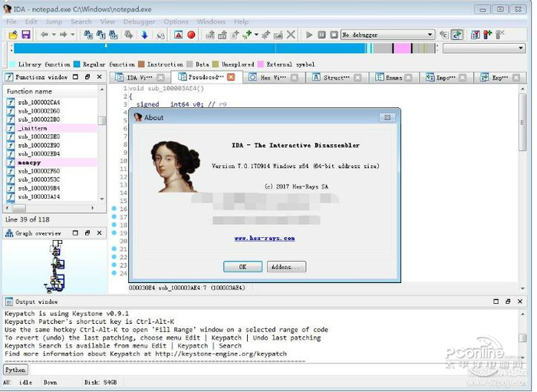Close the IDA View tab

pyautogui.click(x=160, y=77)
